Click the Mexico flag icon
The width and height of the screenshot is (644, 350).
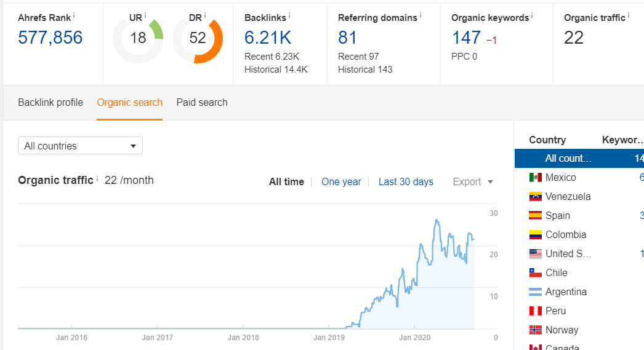click(x=536, y=178)
